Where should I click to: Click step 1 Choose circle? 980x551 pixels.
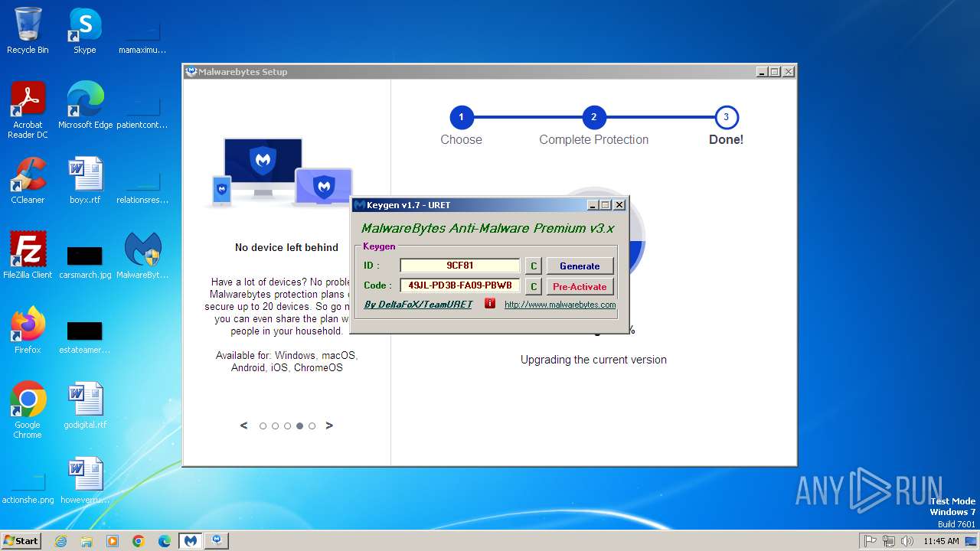point(462,118)
